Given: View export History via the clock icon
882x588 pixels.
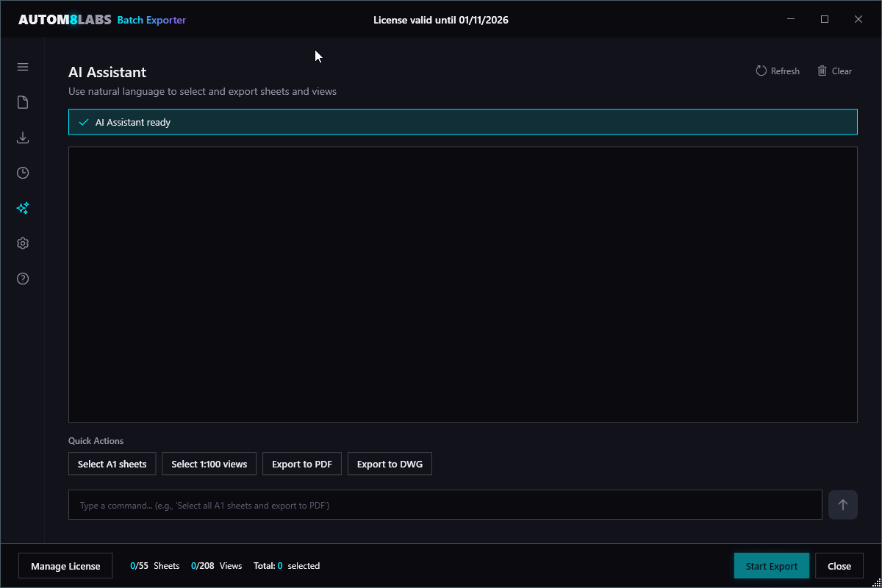Looking at the screenshot, I should [22, 173].
